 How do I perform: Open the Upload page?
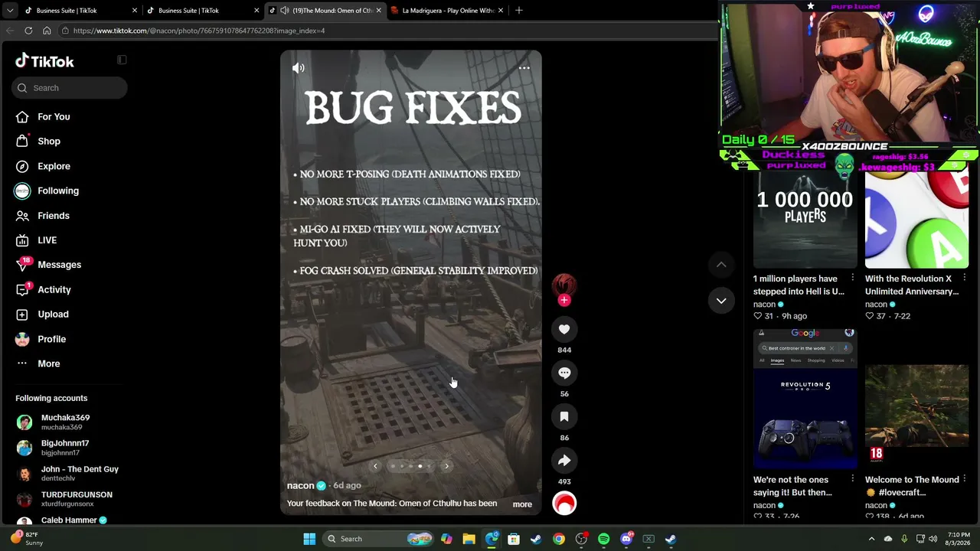click(53, 315)
